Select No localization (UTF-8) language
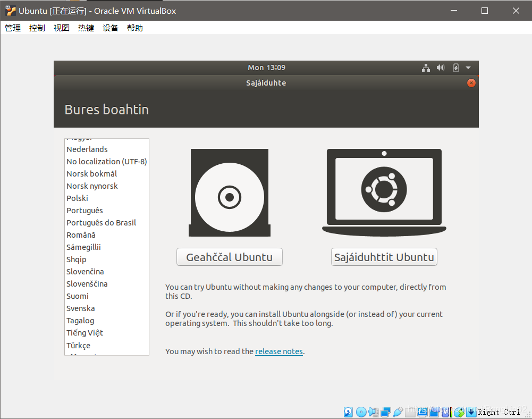 point(107,162)
